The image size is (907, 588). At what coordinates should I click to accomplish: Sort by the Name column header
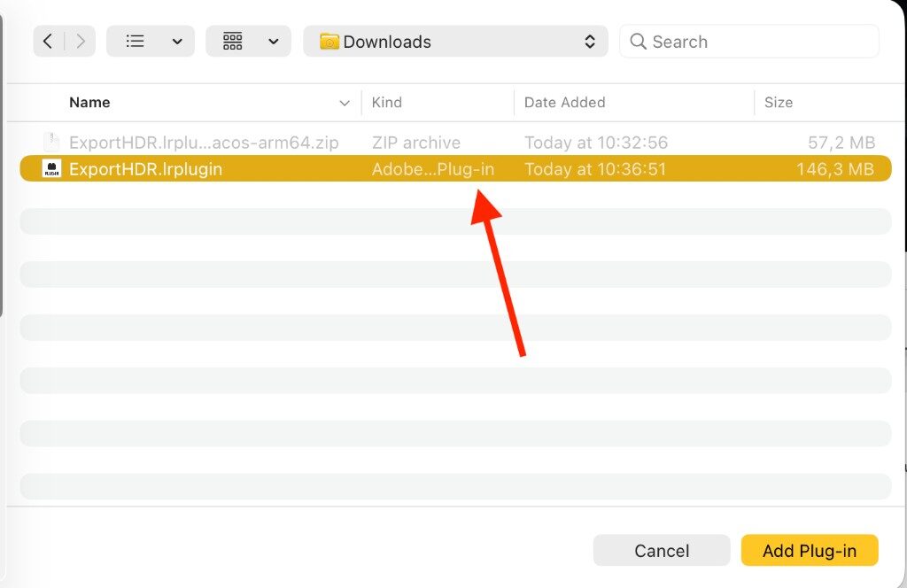(x=89, y=103)
